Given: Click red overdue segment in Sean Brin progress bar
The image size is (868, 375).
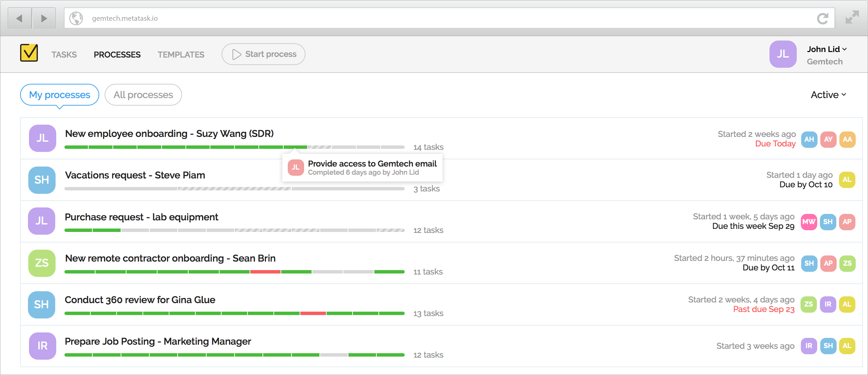Looking at the screenshot, I should coord(265,272).
